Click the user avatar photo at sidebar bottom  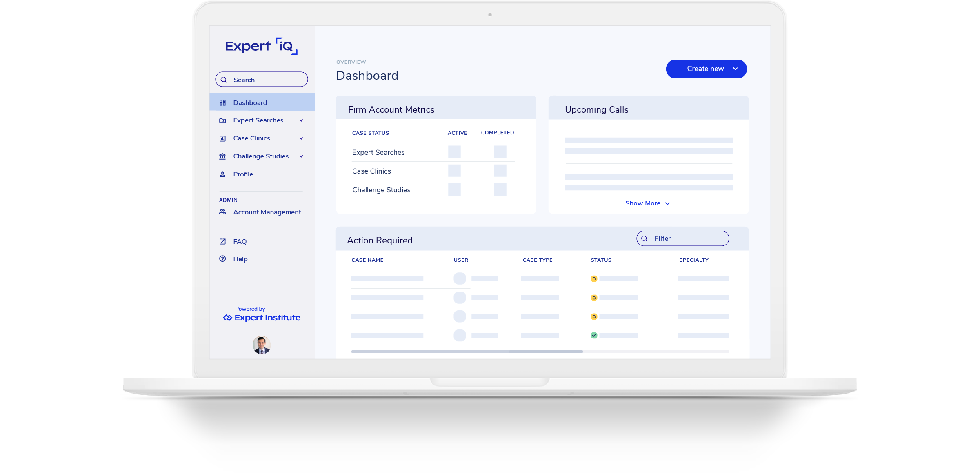click(x=261, y=345)
